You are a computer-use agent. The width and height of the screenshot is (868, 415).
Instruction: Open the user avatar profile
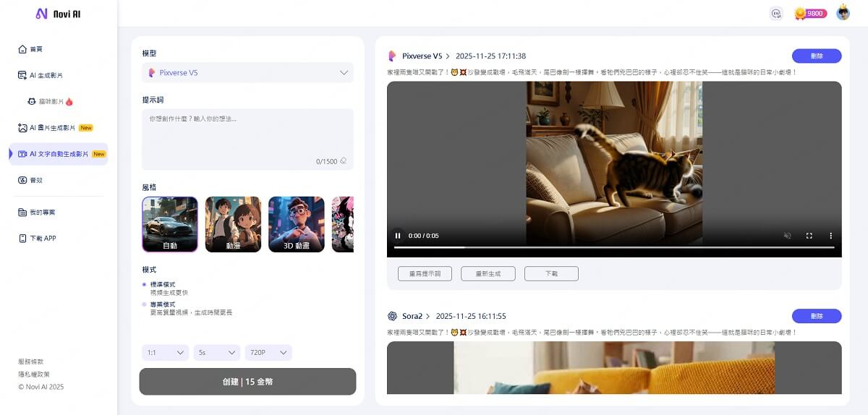tap(843, 13)
